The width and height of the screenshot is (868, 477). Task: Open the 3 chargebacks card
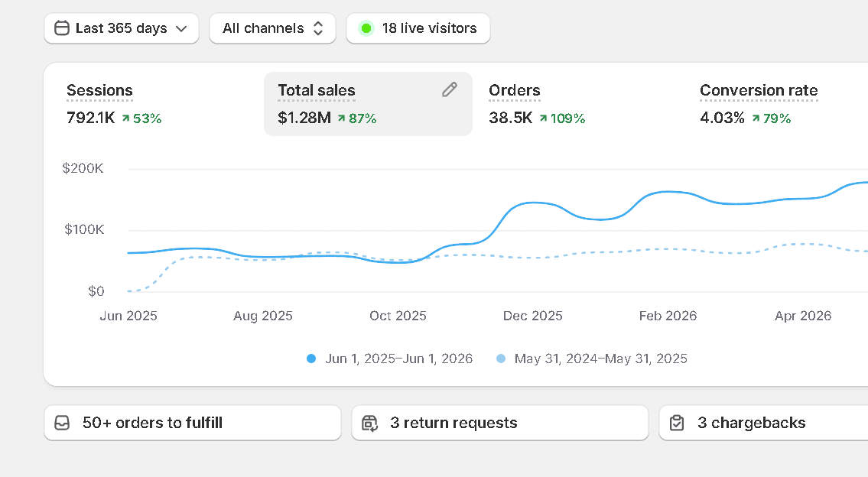click(x=764, y=423)
